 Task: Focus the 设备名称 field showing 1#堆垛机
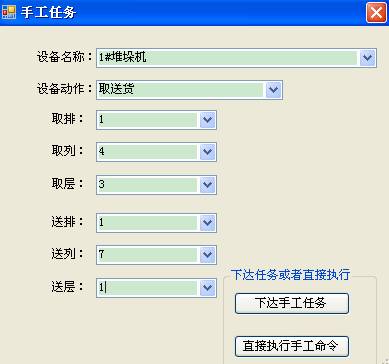coord(228,58)
